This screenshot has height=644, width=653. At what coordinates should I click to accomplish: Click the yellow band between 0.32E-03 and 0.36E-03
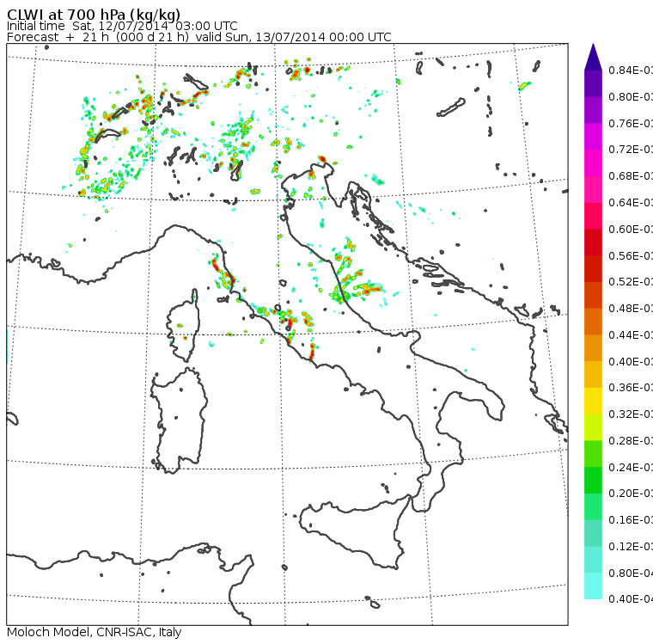[593, 401]
